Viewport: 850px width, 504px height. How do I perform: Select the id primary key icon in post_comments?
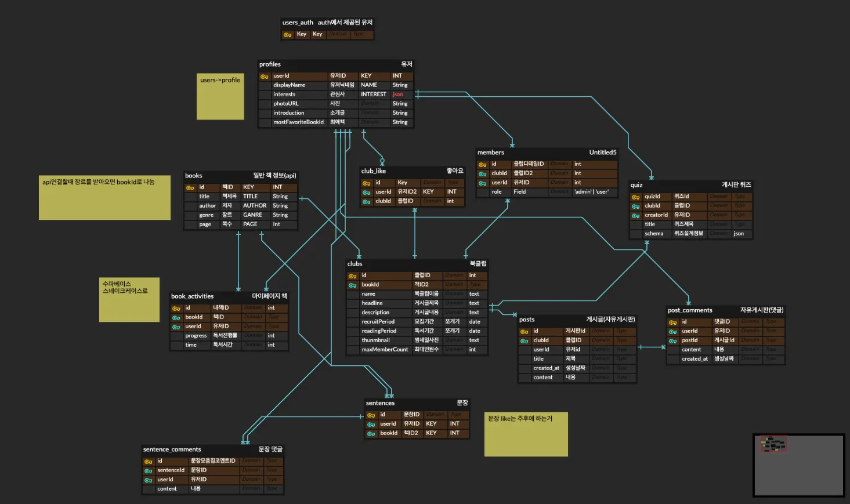click(673, 322)
